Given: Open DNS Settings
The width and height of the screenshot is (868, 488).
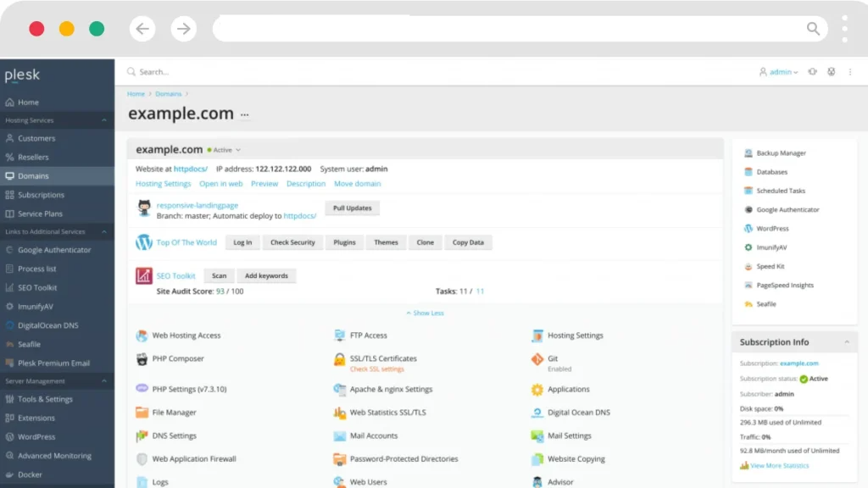Looking at the screenshot, I should click(173, 435).
